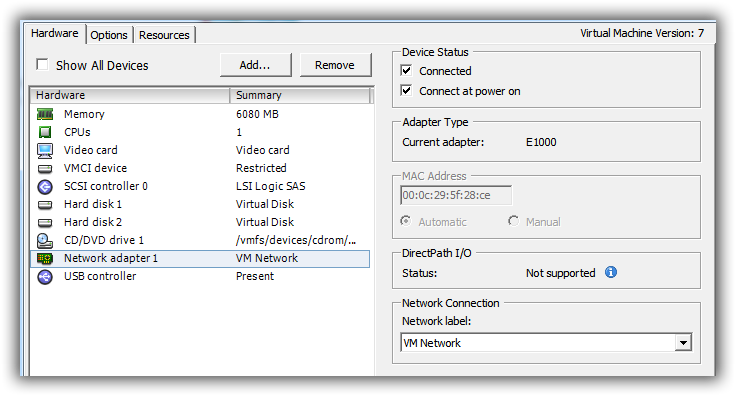This screenshot has height=396, width=736.
Task: Click the /vmfs/devices/cdrom/ summary path
Action: 296,240
